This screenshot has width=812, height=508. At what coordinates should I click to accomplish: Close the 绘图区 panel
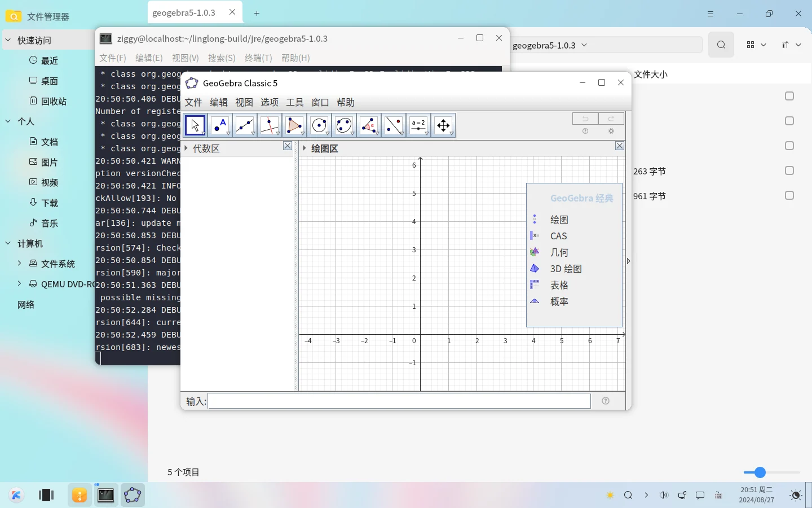click(x=620, y=146)
